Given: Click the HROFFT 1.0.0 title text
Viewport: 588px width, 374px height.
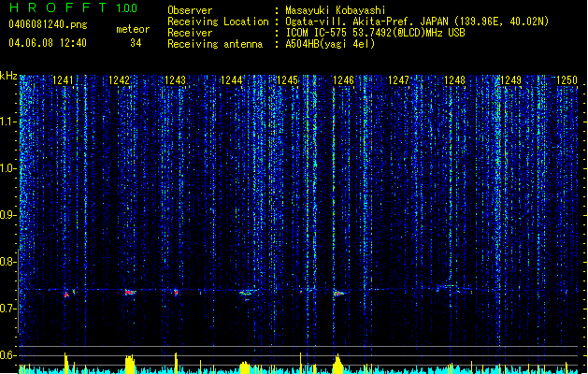Looking at the screenshot, I should 73,7.
